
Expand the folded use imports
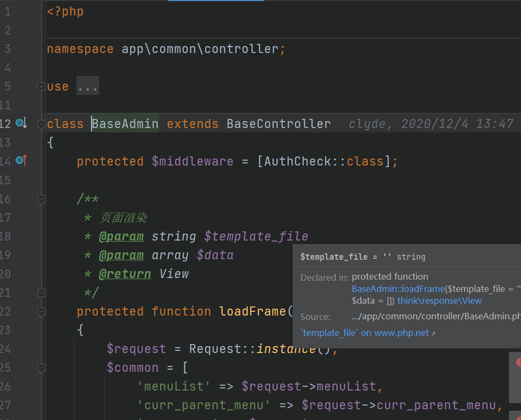[41, 86]
